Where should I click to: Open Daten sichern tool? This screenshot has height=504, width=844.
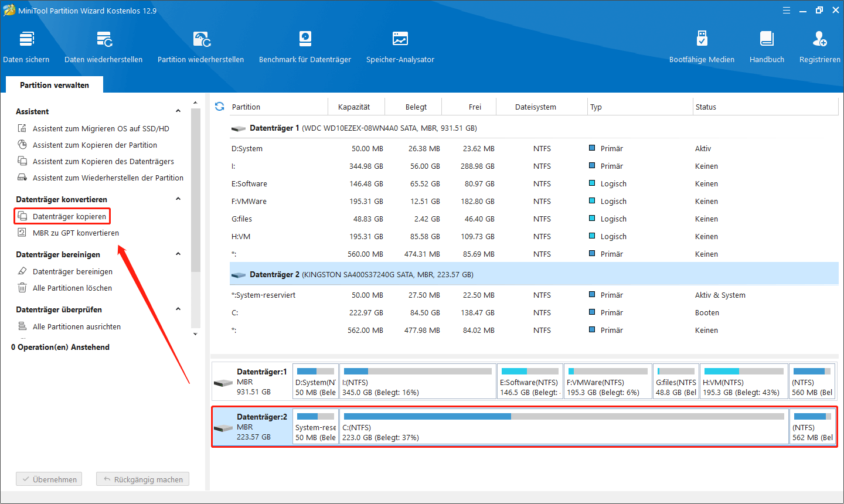point(26,47)
